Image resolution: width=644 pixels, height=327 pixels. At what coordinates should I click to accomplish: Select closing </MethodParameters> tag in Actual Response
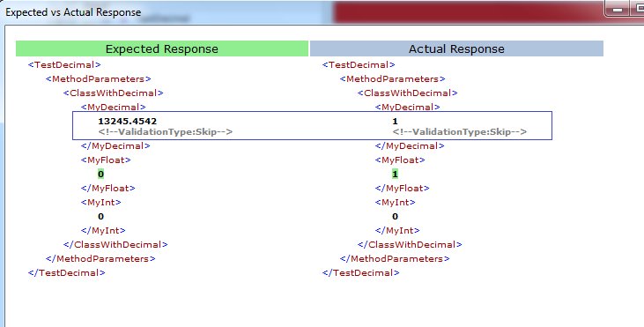tap(395, 259)
